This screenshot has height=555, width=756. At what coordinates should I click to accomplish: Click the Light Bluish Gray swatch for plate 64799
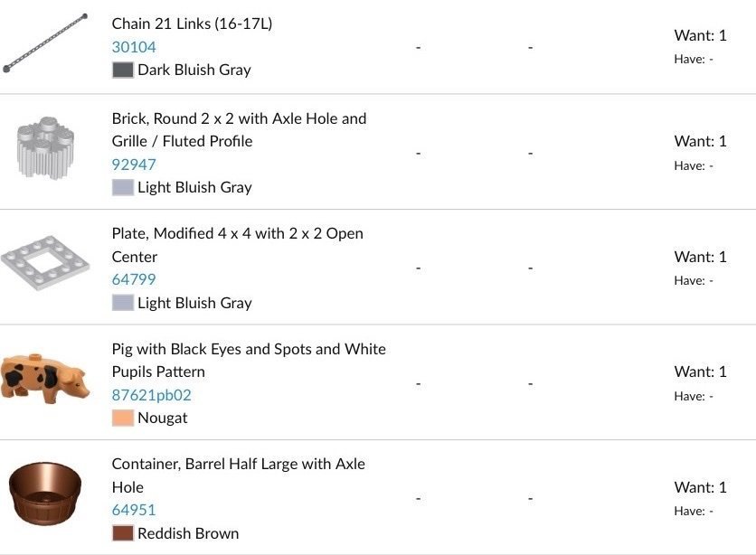[123, 304]
